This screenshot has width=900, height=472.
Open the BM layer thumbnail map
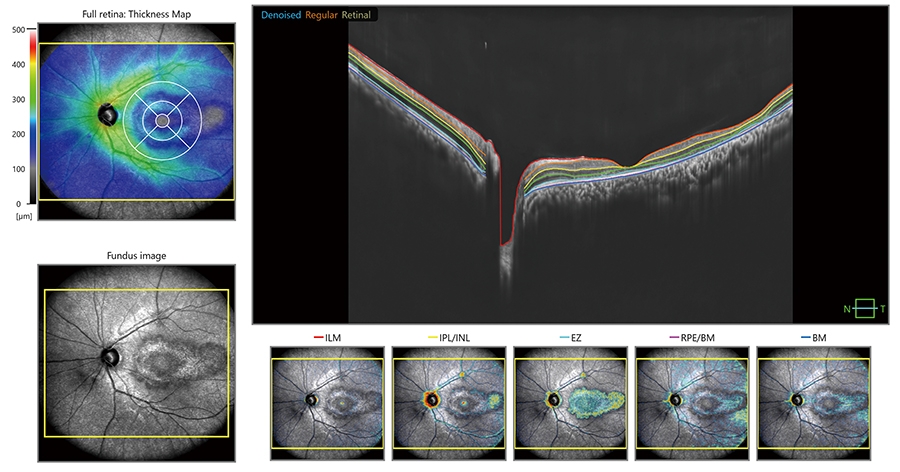point(814,403)
